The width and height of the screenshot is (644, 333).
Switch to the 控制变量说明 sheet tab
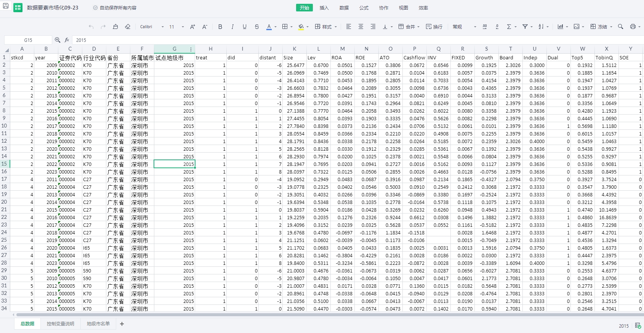tap(60, 324)
